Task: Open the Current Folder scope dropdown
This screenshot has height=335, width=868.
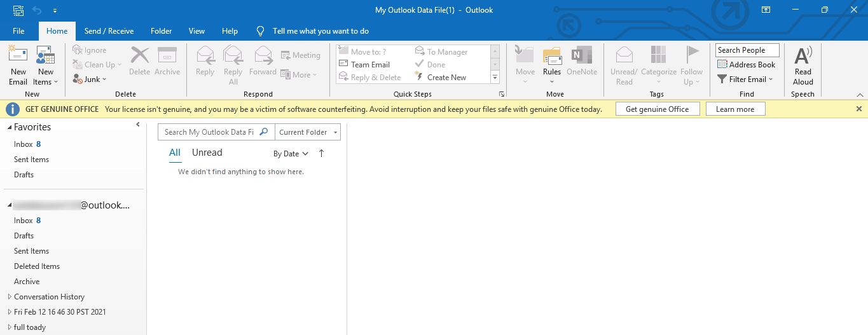Action: pos(308,132)
